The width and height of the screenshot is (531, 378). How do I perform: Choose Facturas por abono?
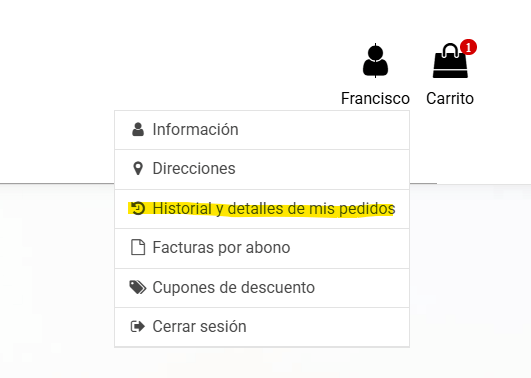tap(262, 248)
